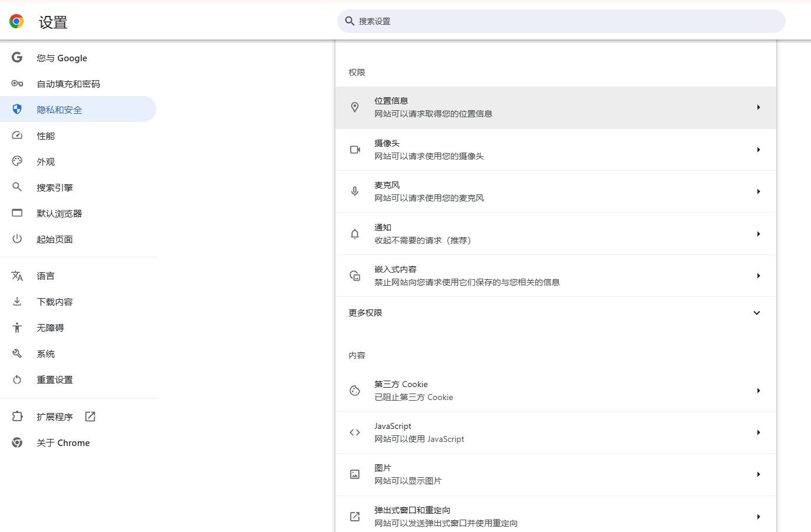Open 关于 Chrome page
Screen dimensions: 811x532
click(x=78, y=442)
